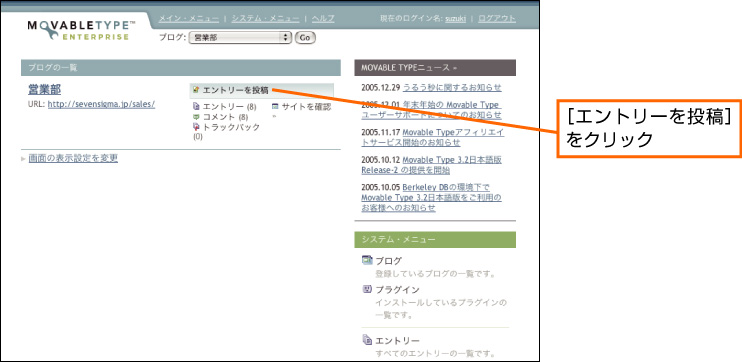This screenshot has width=742, height=362.
Task: Click the 2005.10.12 news date text
Action: click(381, 160)
